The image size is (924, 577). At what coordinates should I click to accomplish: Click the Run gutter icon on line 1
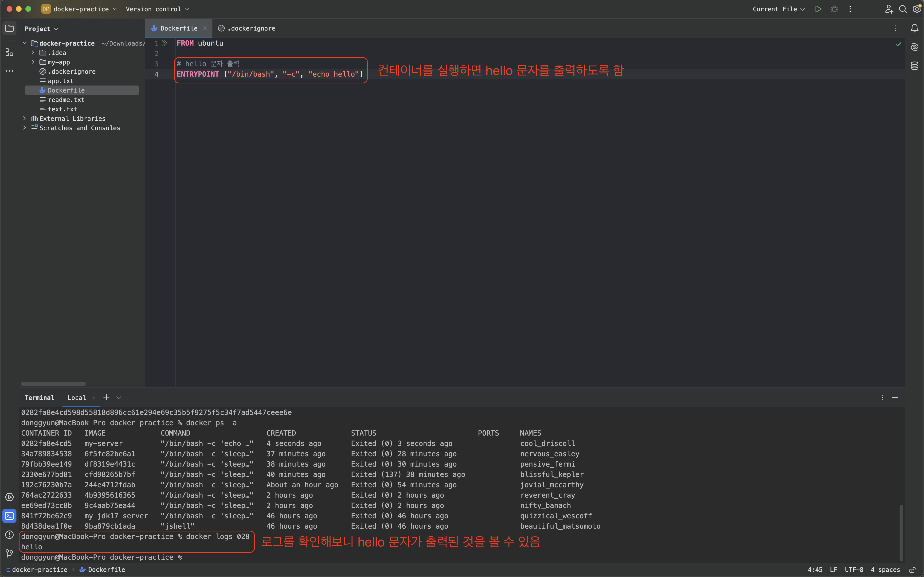tap(164, 43)
